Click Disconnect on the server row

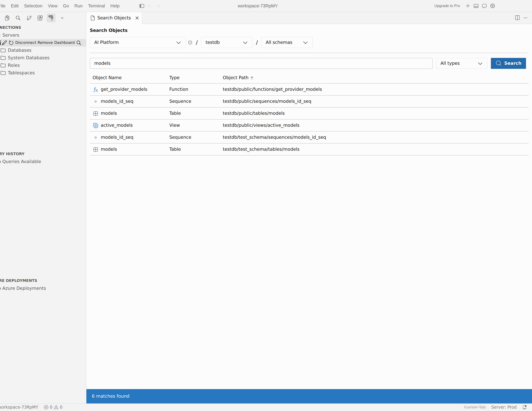[x=26, y=43]
